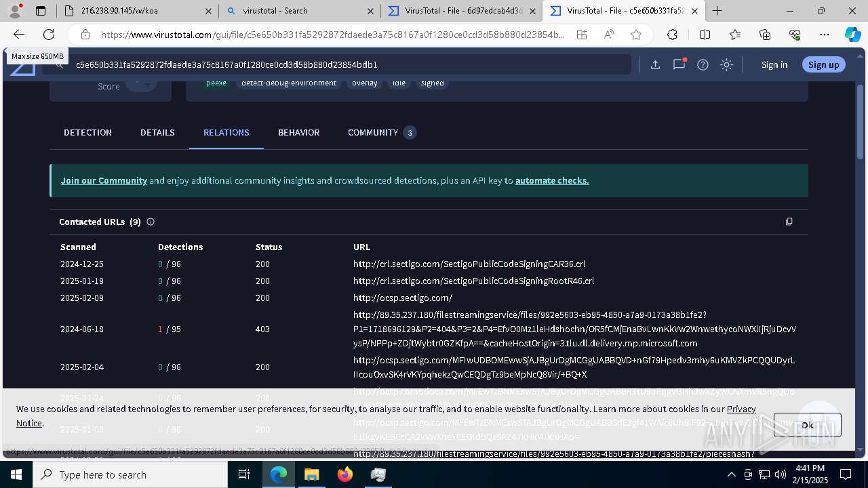Click the signed tag

coord(432,83)
